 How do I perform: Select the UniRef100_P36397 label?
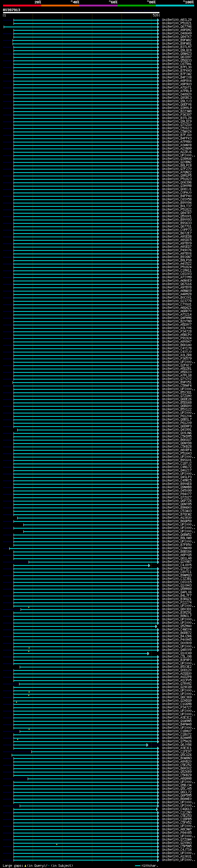point(177,115)
